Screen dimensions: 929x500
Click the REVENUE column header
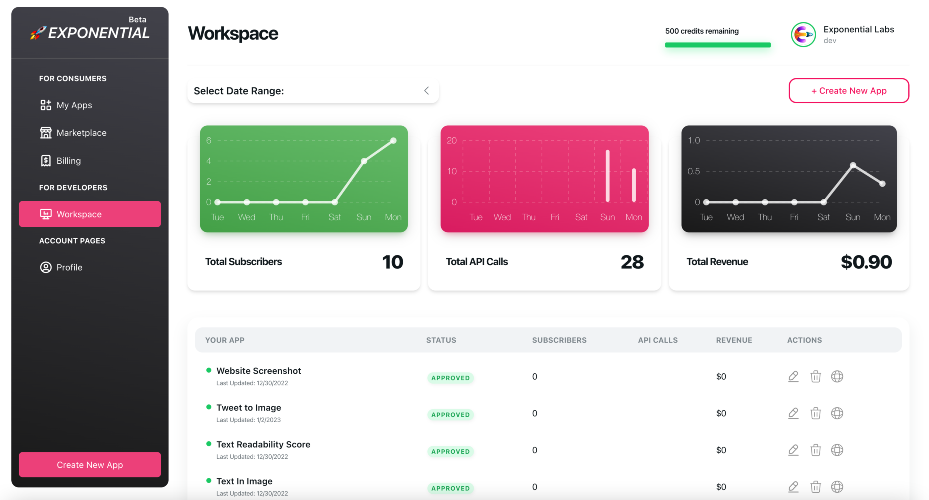click(734, 340)
